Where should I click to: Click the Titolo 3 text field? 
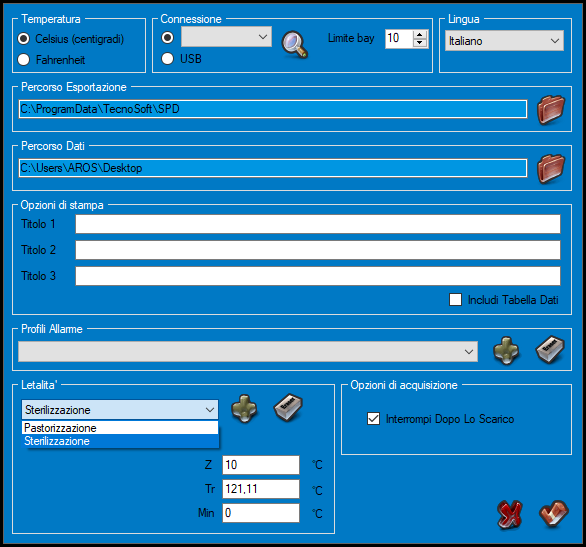pos(318,276)
